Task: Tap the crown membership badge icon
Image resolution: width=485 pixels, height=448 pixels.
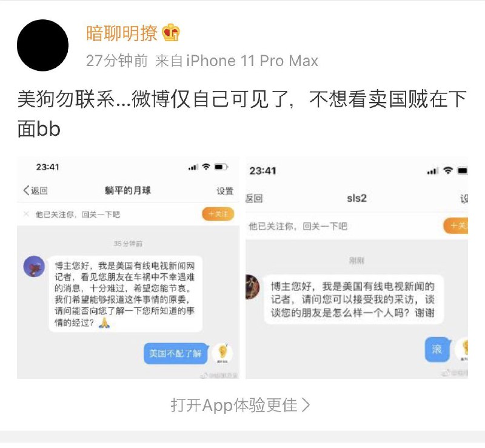Action: tap(172, 32)
